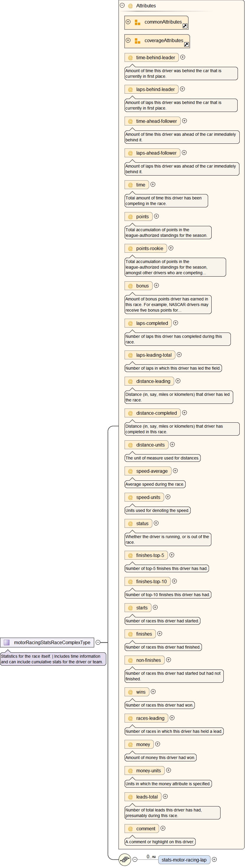
Task: Click the @ icon of the Attributes header
Action: pyautogui.click(x=130, y=6)
